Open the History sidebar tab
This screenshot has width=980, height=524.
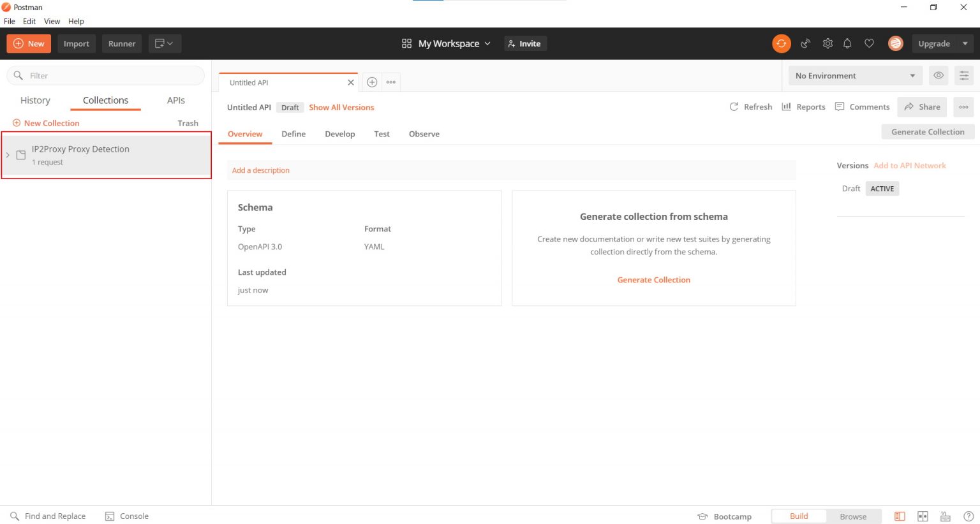[35, 100]
